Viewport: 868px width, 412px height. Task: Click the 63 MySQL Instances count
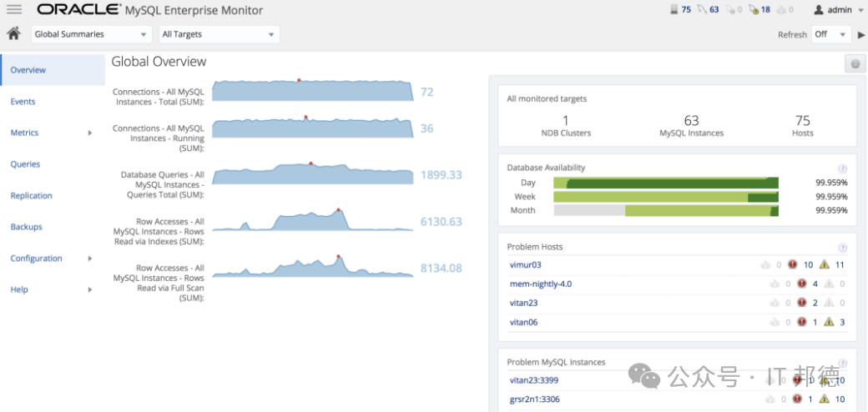click(691, 121)
